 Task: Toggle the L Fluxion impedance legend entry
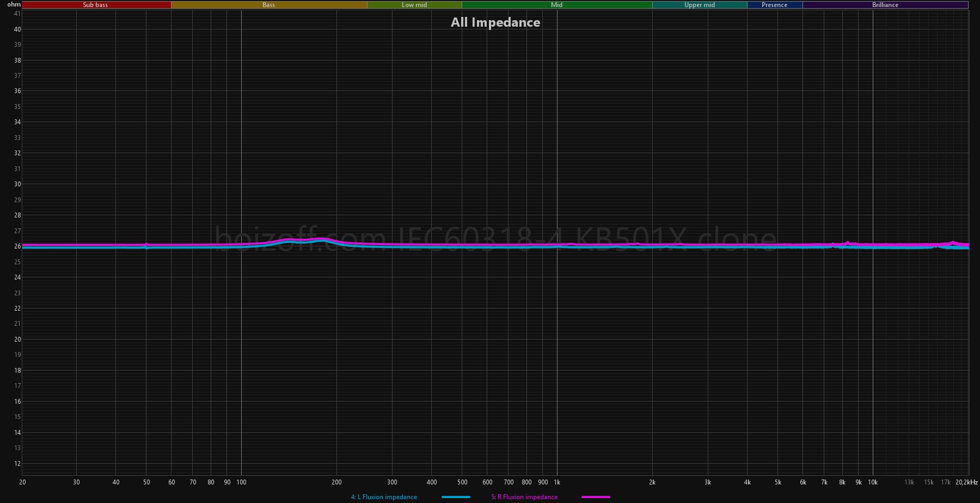point(384,497)
